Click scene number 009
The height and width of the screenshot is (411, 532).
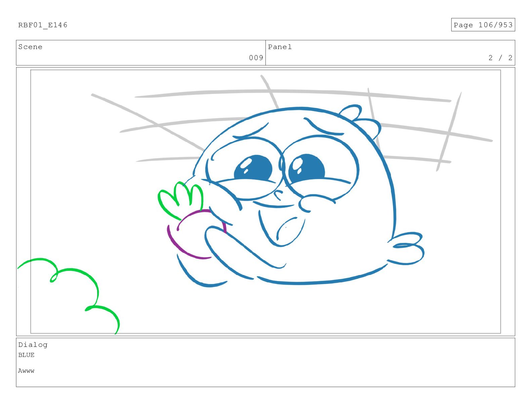(x=256, y=58)
